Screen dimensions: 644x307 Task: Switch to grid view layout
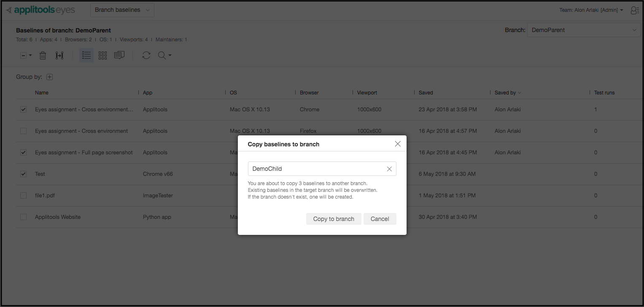tap(102, 55)
